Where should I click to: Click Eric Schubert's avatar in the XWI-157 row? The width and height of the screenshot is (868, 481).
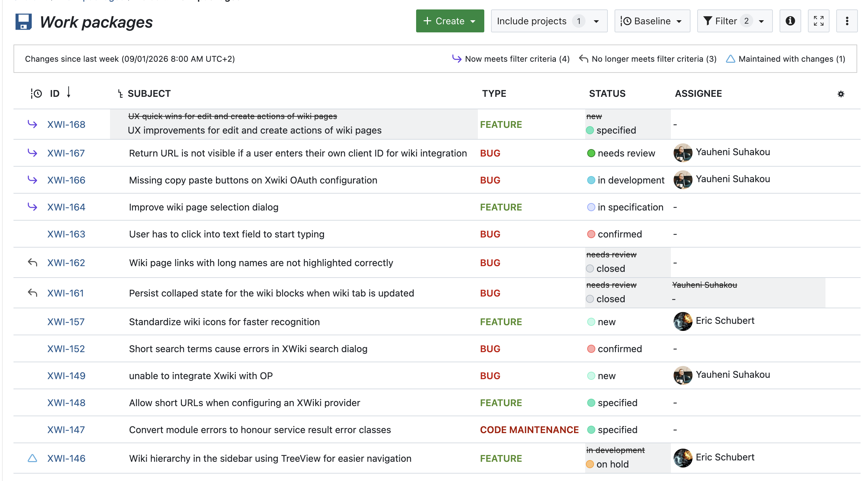(x=683, y=321)
